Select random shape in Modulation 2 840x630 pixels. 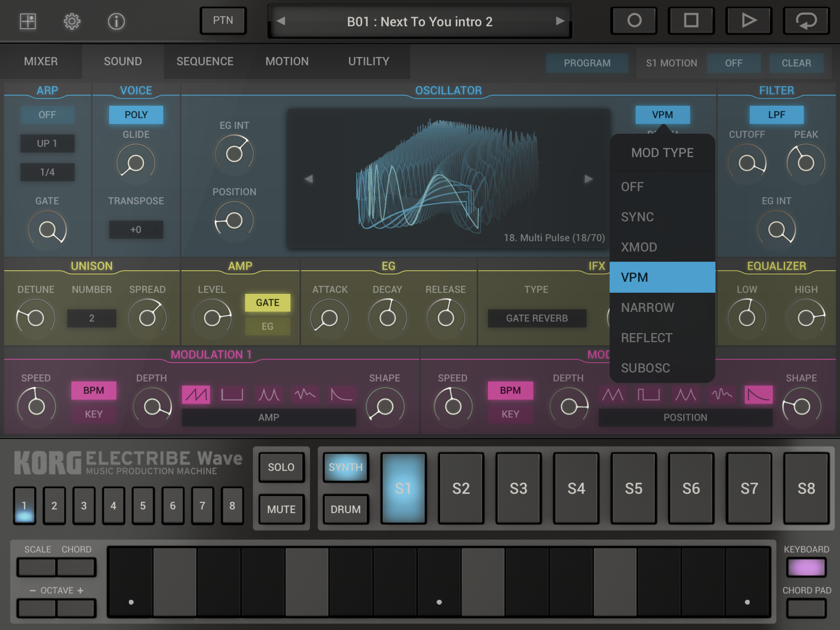[x=721, y=395]
